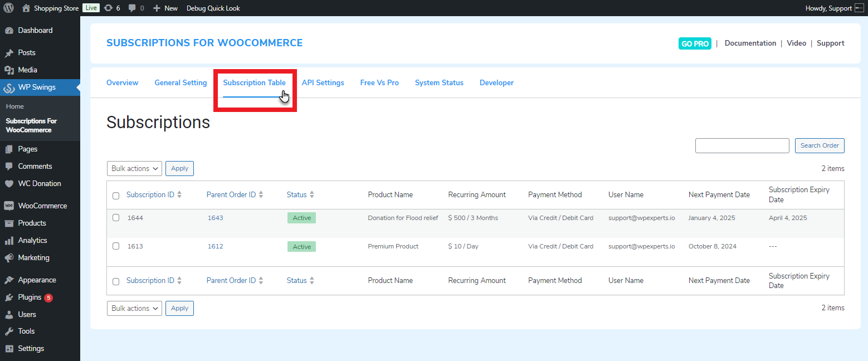Open the Video link
The image size is (868, 361).
tap(796, 43)
